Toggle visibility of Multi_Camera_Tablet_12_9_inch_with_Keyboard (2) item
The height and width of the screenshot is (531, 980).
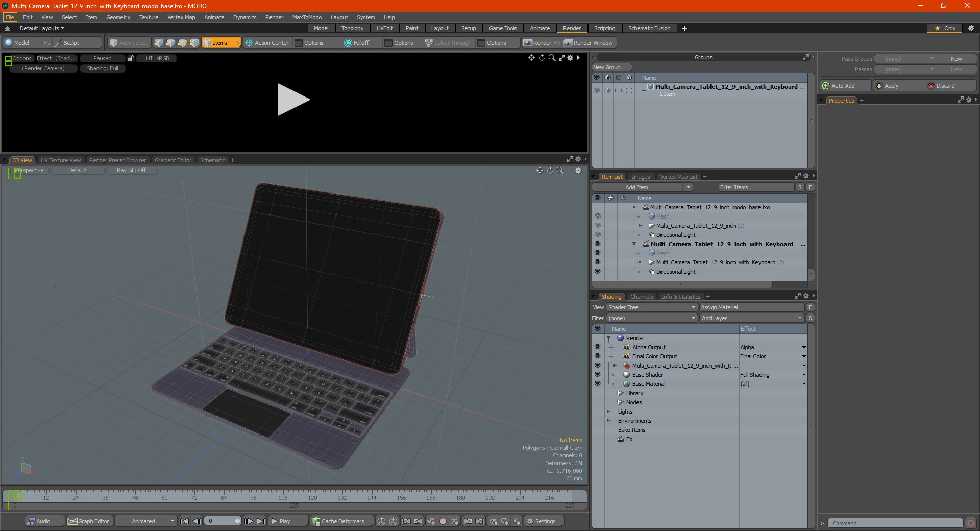pyautogui.click(x=597, y=262)
